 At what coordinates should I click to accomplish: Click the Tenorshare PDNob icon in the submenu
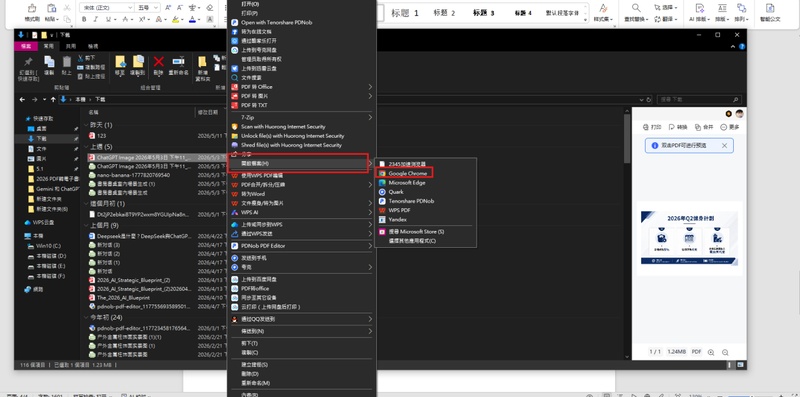382,201
